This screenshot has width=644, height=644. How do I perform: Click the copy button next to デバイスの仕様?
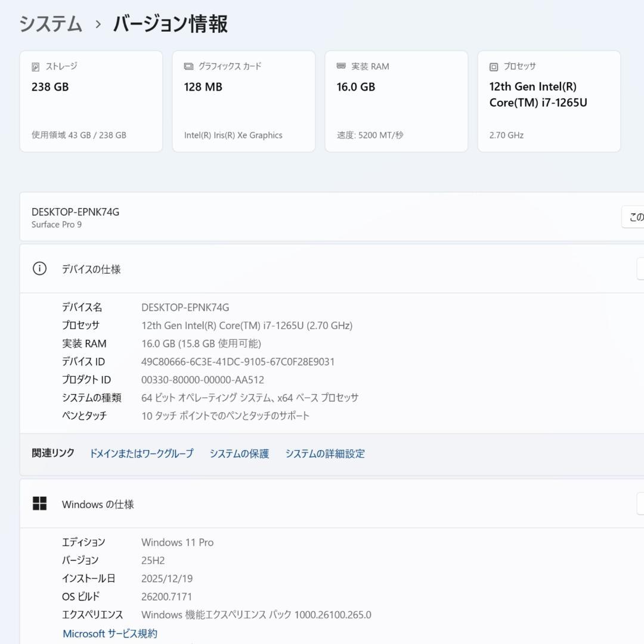[x=640, y=268]
